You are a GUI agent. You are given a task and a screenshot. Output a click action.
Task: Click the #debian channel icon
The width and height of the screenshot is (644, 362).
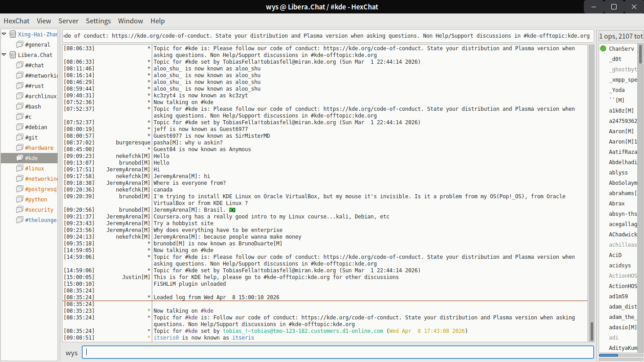(x=19, y=127)
